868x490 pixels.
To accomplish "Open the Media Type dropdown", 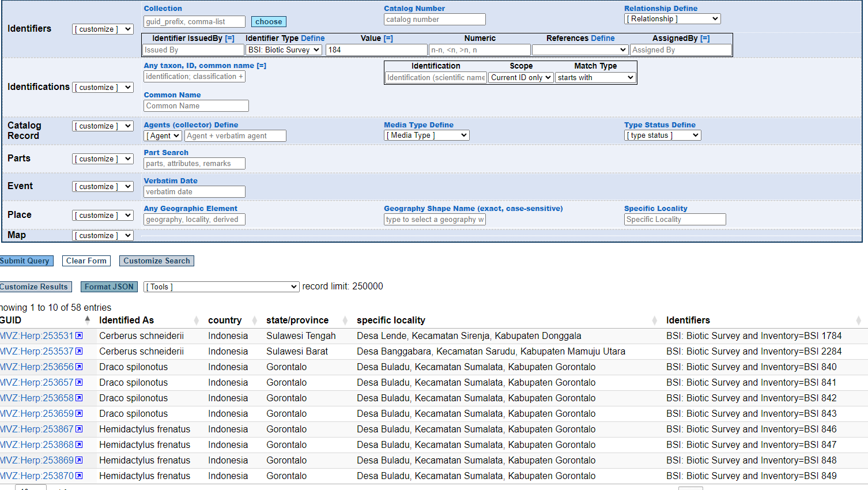I will [x=426, y=135].
